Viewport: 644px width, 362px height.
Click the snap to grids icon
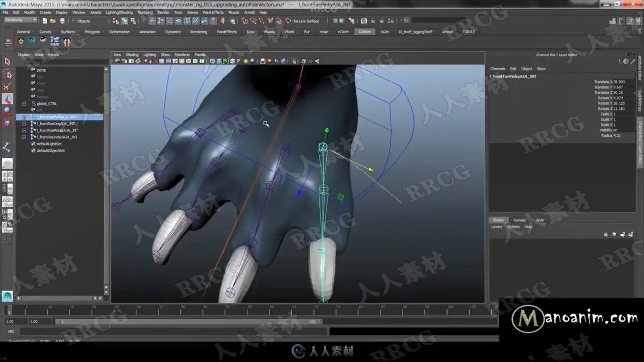pos(244,21)
